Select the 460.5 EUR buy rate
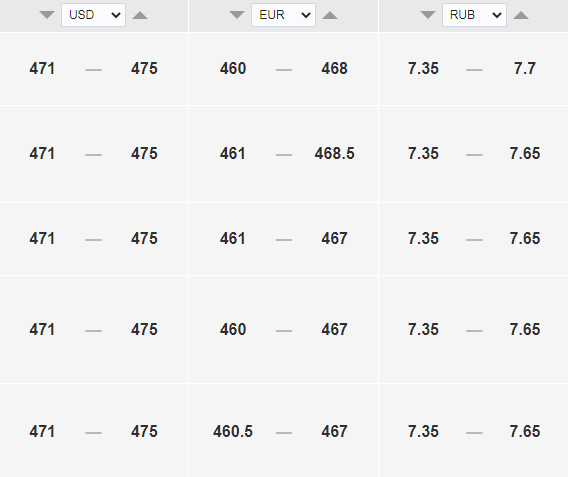568x477 pixels. 233,431
